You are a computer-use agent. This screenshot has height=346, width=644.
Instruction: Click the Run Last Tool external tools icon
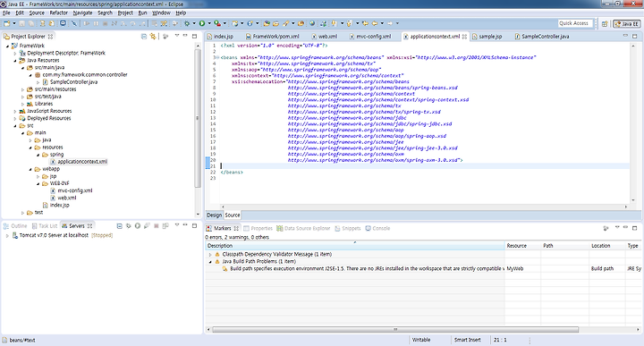pyautogui.click(x=217, y=23)
